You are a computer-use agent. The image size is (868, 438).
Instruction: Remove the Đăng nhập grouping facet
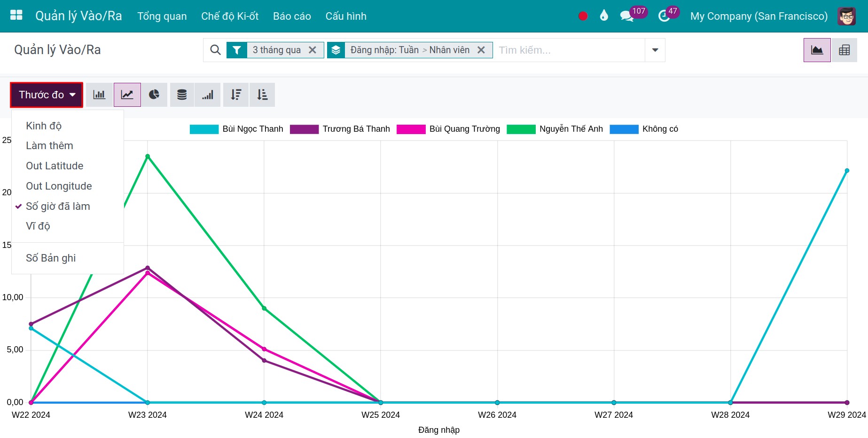pyautogui.click(x=481, y=50)
